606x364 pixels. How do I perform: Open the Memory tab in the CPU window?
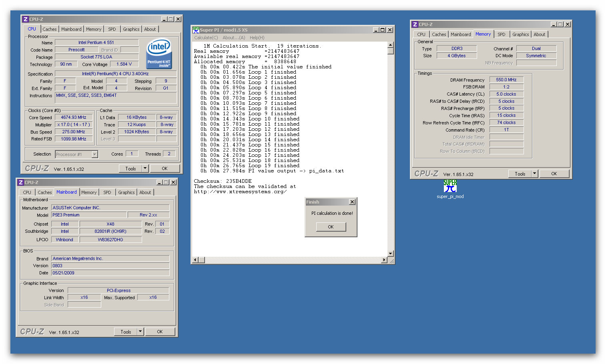(x=94, y=29)
